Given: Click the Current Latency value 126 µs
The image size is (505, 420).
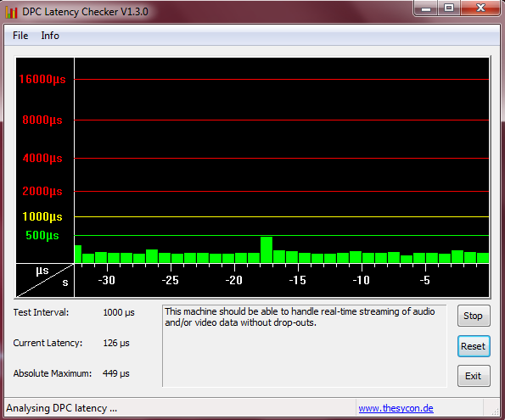Looking at the screenshot, I should 116,343.
